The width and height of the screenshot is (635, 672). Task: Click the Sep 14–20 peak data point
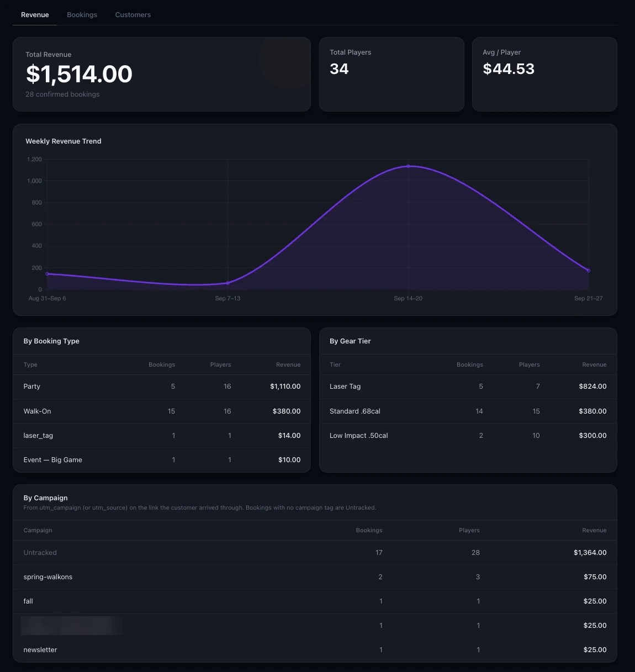click(x=408, y=166)
